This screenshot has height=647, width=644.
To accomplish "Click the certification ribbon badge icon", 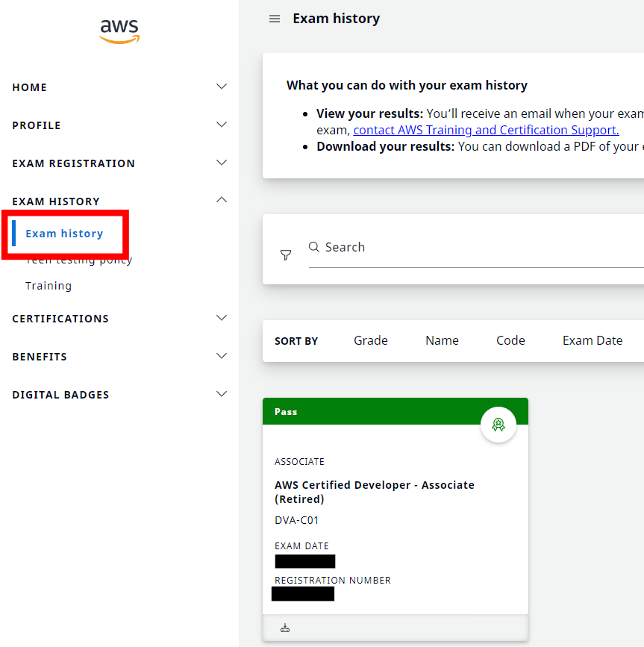I will (498, 425).
